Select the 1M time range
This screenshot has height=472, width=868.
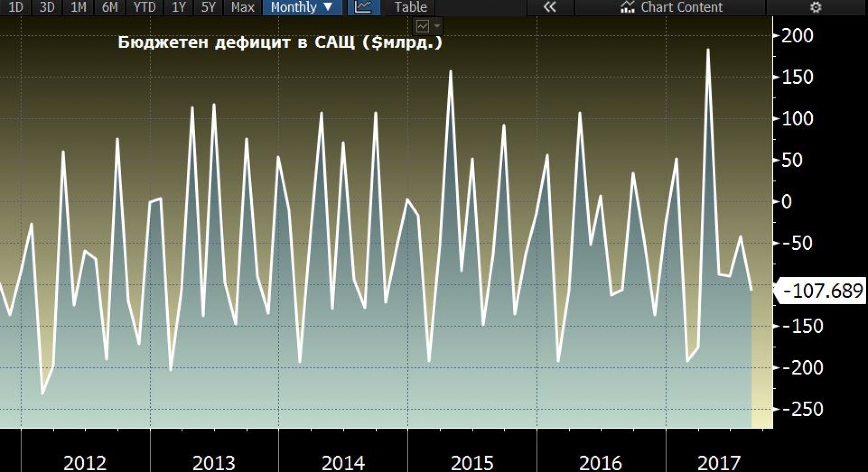pos(78,7)
